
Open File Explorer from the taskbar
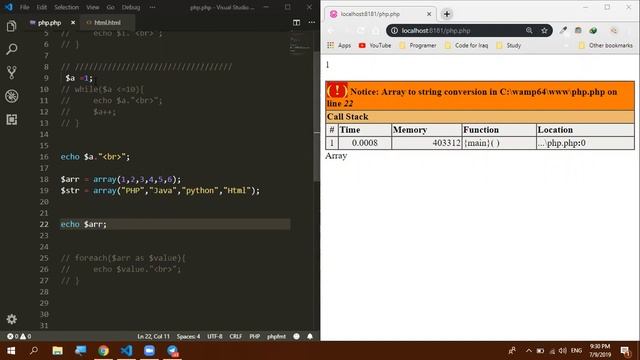(x=57, y=351)
